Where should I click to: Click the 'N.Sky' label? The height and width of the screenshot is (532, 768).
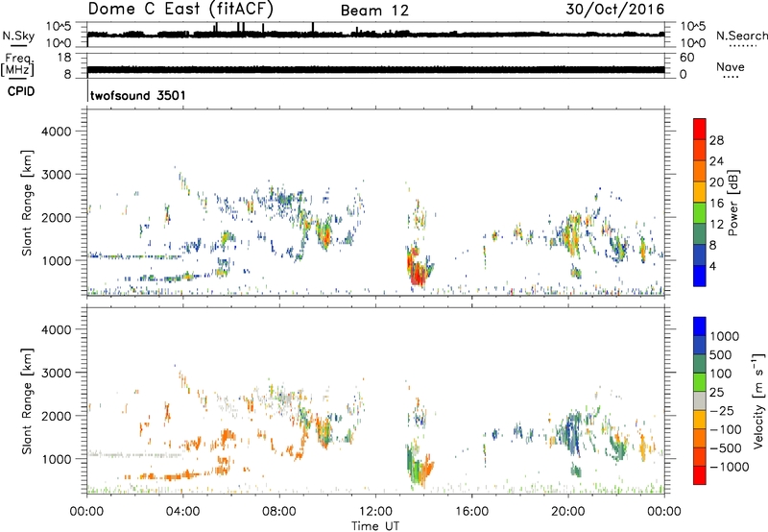(18, 36)
